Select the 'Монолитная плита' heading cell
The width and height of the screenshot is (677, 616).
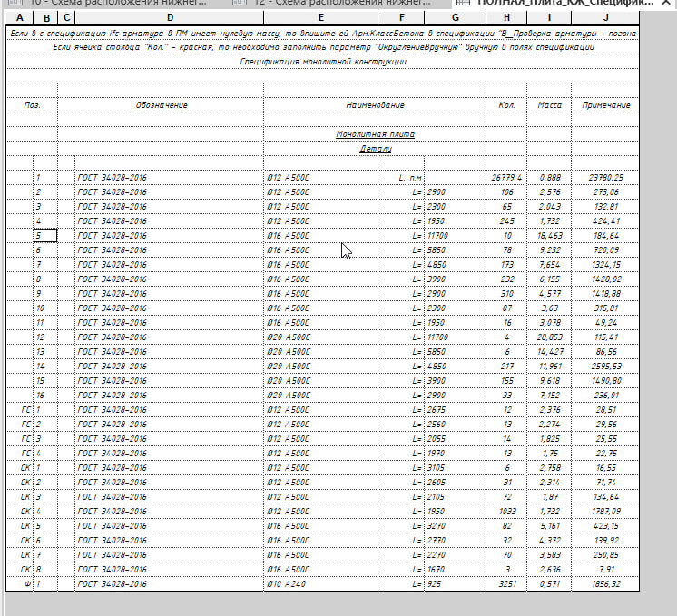[375, 134]
